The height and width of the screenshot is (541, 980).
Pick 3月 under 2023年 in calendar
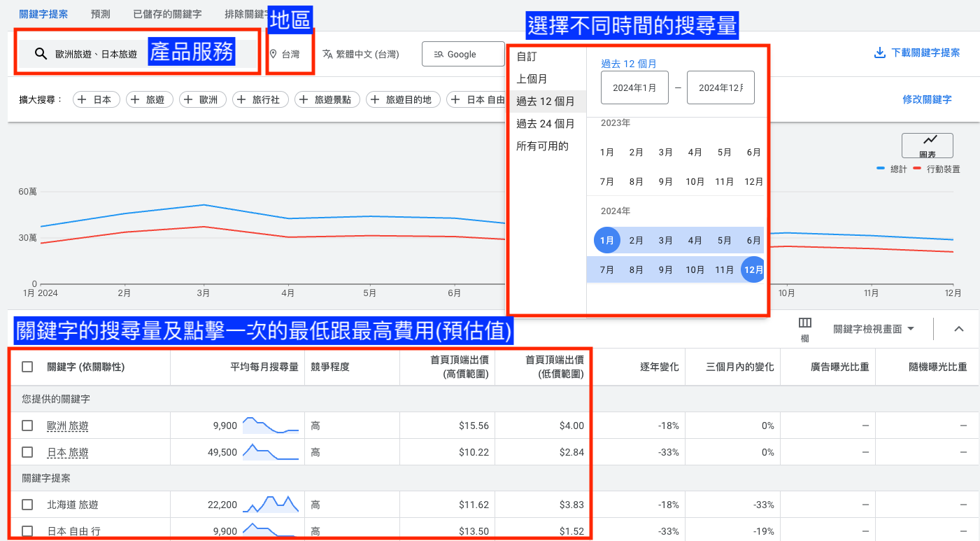click(x=665, y=152)
